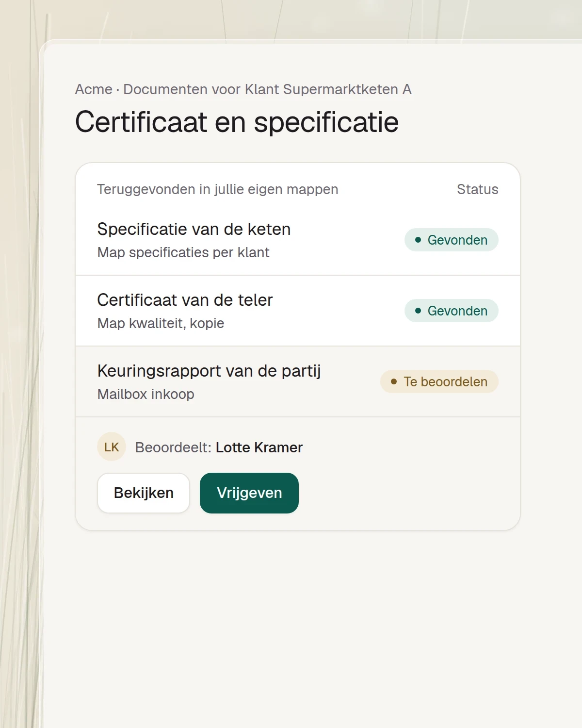Open the document with Bekijken
Image resolution: width=582 pixels, height=728 pixels.
click(x=144, y=493)
